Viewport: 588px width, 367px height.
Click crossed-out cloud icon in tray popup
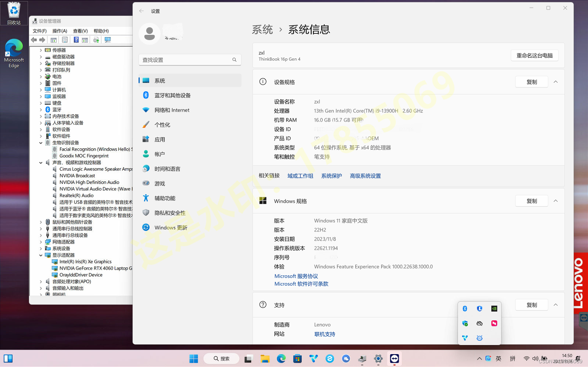(479, 323)
